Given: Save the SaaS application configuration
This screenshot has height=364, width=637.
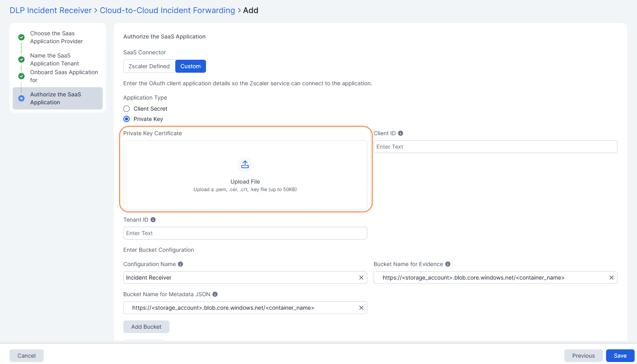Looking at the screenshot, I should (620, 356).
